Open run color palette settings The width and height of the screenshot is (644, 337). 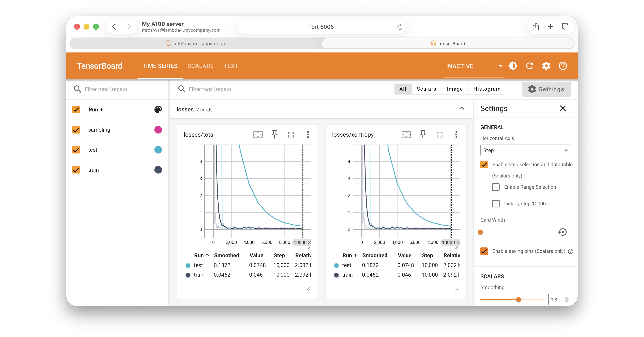158,109
